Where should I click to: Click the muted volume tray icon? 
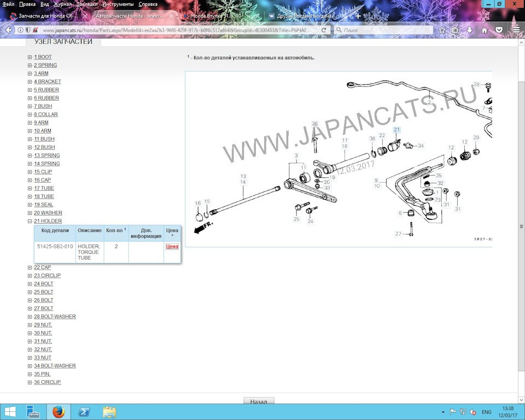click(472, 412)
